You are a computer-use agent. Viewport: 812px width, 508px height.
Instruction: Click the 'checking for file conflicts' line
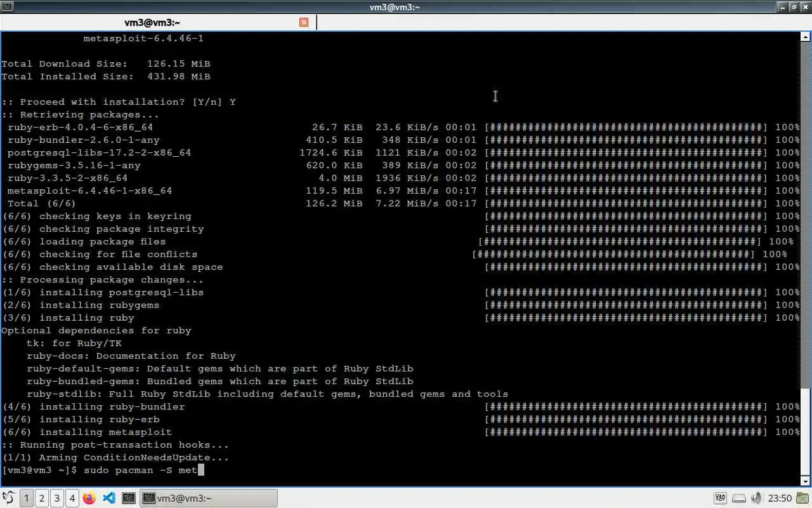pos(395,254)
